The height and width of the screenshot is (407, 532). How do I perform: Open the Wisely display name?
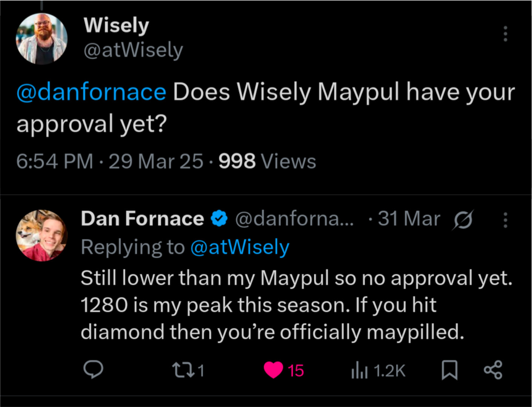pyautogui.click(x=117, y=25)
